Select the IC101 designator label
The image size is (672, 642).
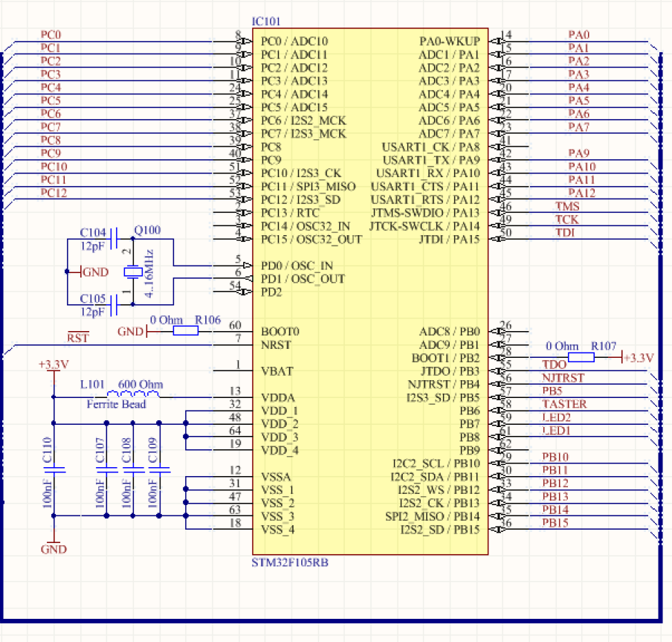[265, 22]
